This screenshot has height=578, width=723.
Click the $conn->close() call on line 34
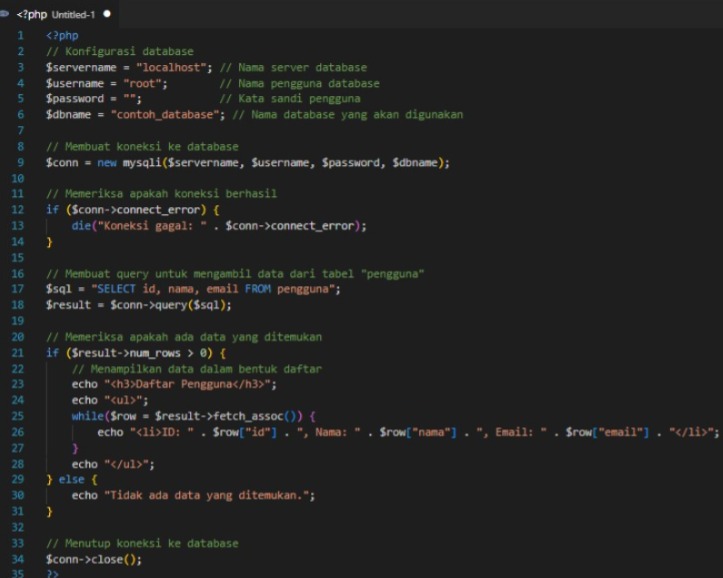91,560
